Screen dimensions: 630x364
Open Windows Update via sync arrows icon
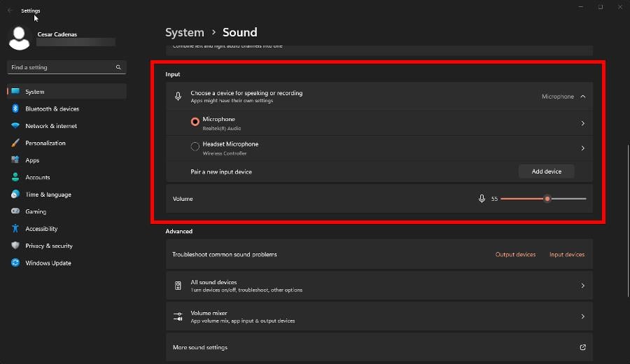point(15,262)
